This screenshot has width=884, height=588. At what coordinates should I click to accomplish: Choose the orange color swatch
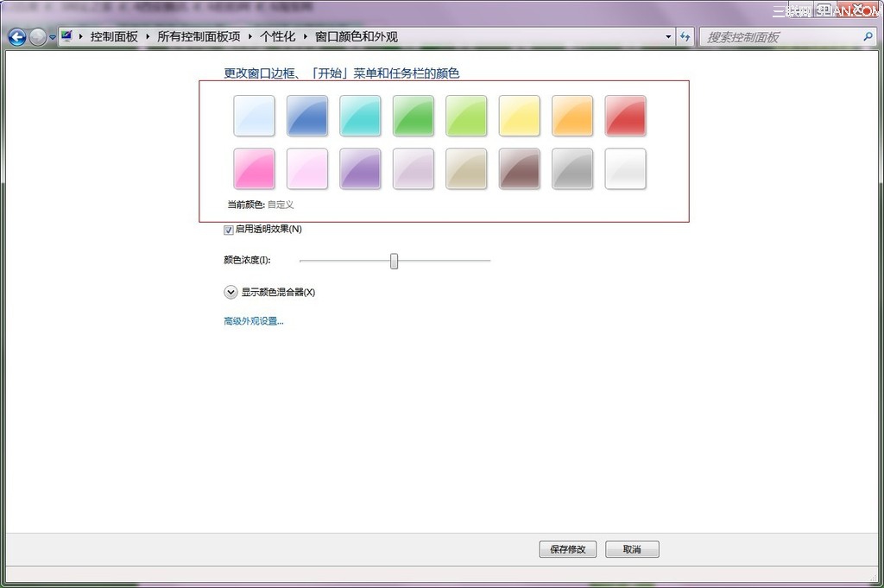(572, 116)
